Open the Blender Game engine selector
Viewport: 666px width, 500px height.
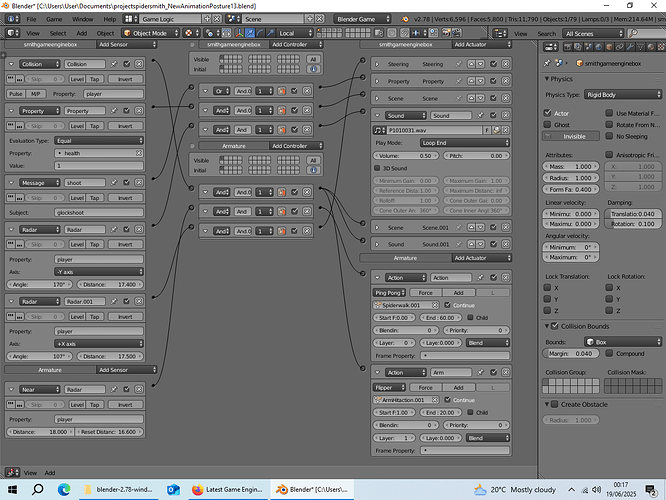pyautogui.click(x=362, y=19)
